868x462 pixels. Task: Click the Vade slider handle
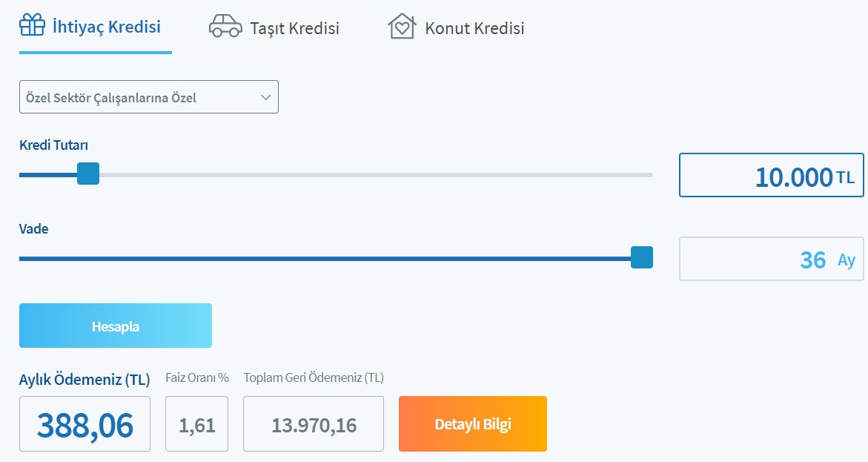(641, 257)
